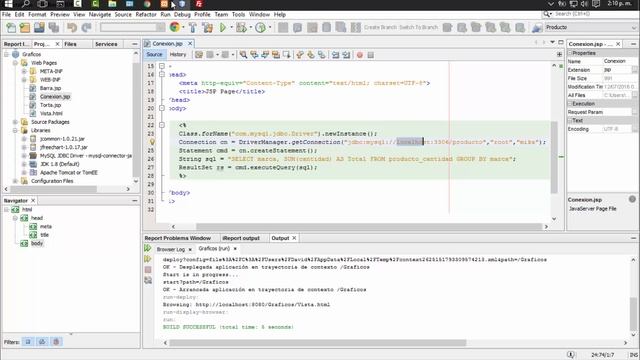The image size is (640, 360).
Task: Click the New Project toolbar icon
Action: [25, 27]
